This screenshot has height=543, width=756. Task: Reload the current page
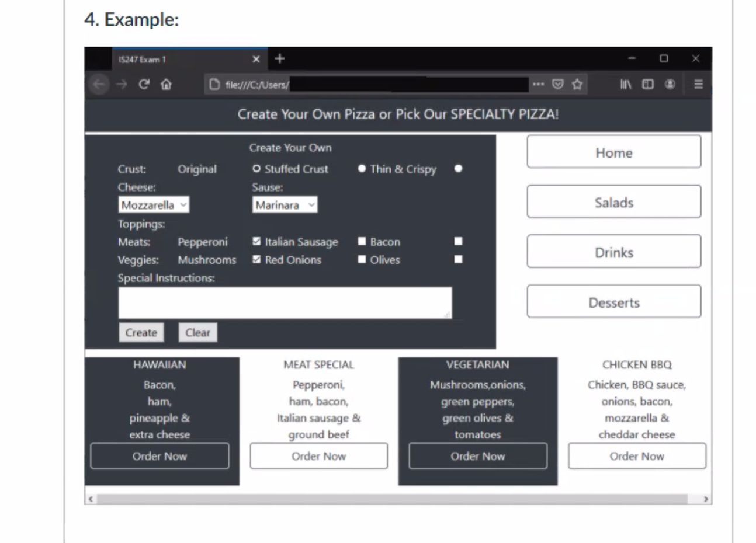(x=144, y=84)
